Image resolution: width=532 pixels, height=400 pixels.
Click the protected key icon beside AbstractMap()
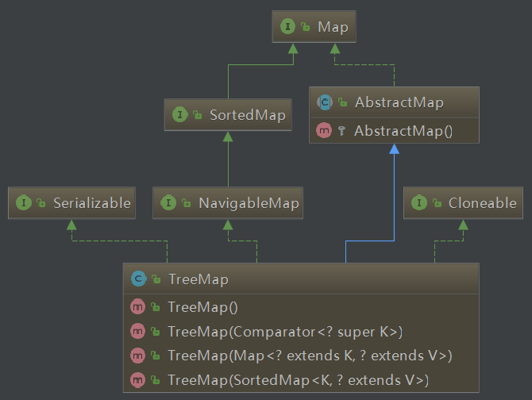pos(341,130)
